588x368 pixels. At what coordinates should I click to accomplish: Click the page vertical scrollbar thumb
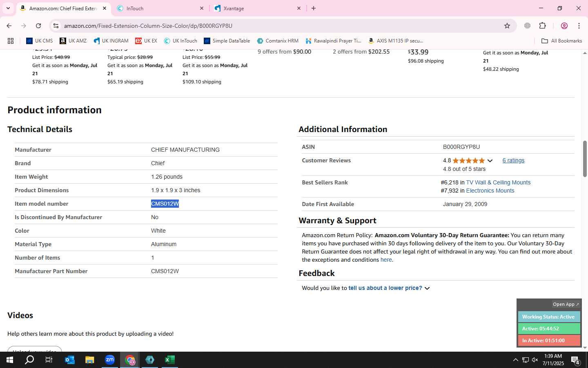585,159
